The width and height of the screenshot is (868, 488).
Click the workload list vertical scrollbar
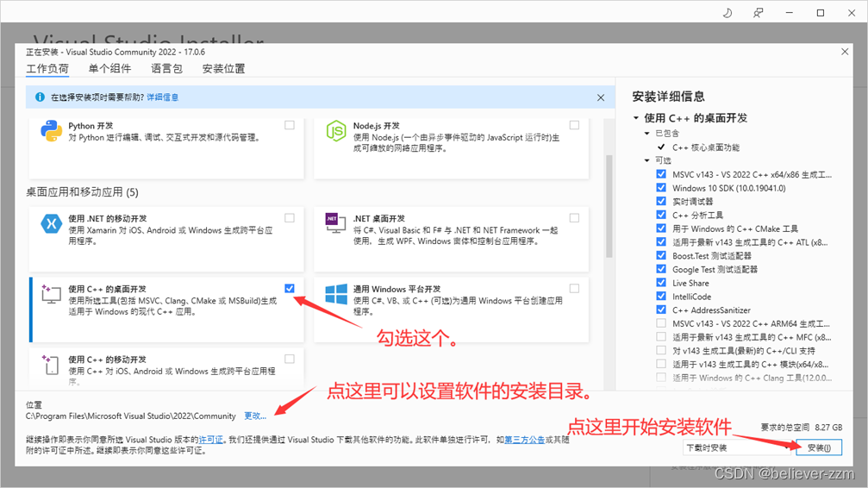point(609,206)
